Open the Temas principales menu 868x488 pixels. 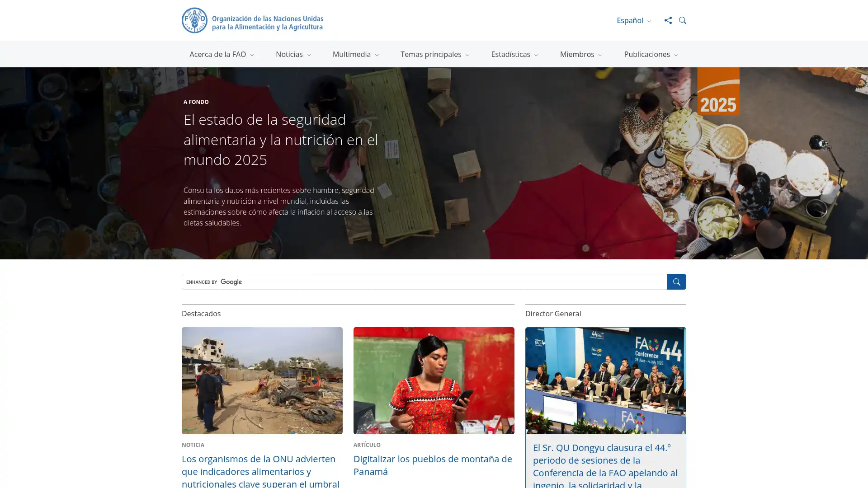434,54
